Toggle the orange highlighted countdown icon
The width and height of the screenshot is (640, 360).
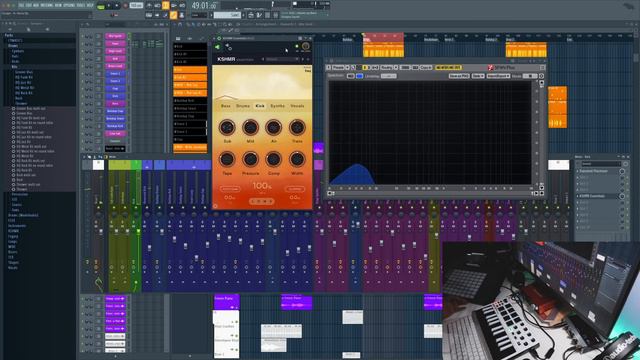coord(166,6)
